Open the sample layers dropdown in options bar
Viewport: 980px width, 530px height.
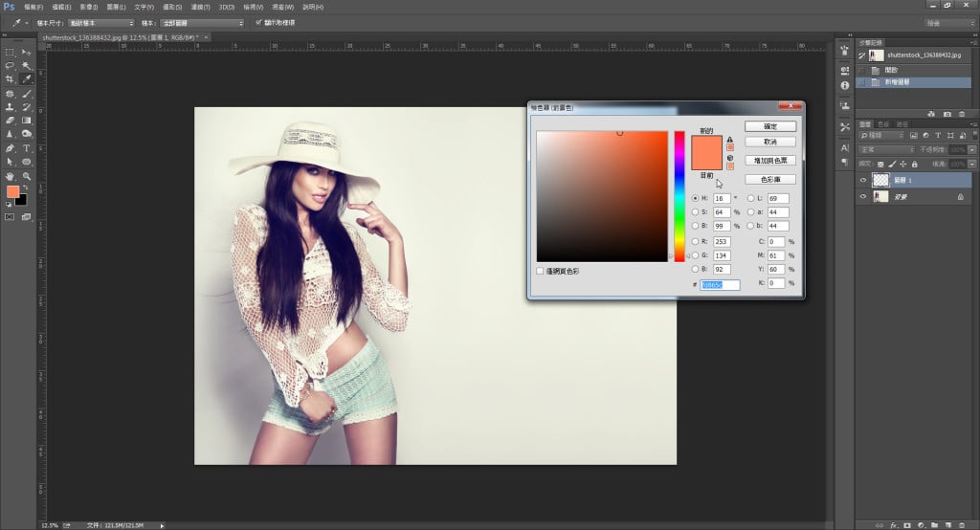pos(201,22)
